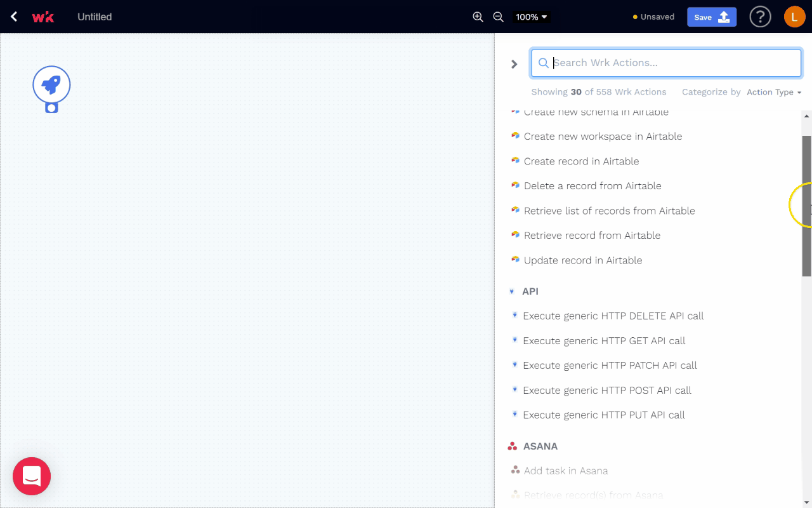Select Execute generic HTTP PATCH API call

[610, 366]
